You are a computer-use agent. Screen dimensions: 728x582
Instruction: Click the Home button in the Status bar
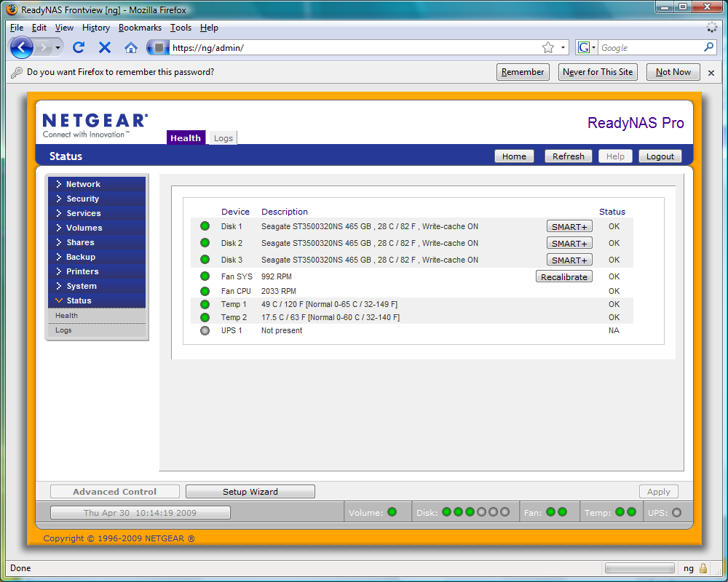(514, 156)
